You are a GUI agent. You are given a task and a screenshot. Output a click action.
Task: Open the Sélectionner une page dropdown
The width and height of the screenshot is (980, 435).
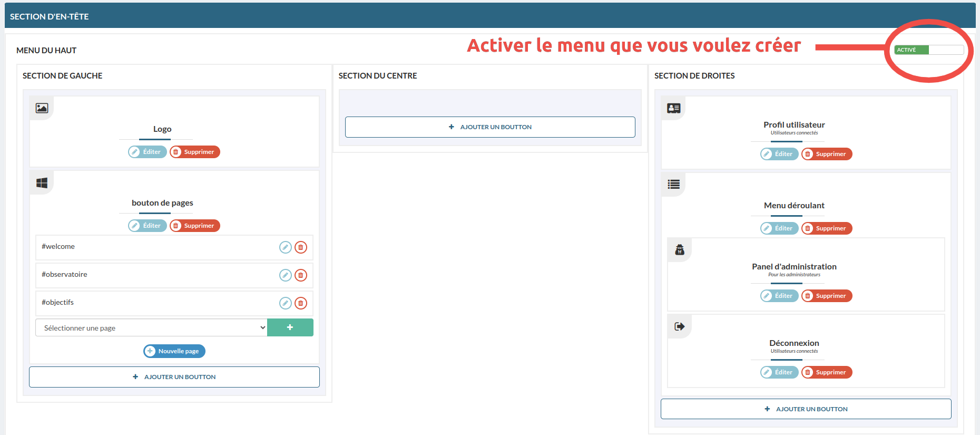coord(151,328)
